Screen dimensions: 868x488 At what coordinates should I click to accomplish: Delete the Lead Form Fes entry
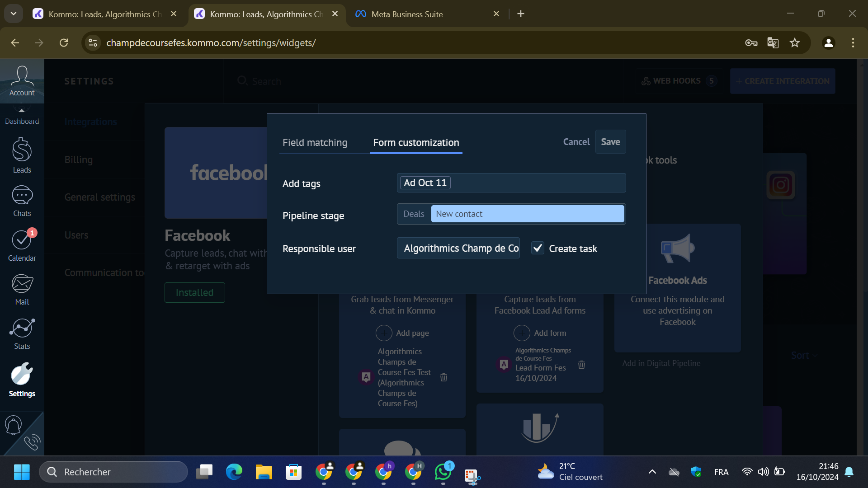tap(581, 365)
